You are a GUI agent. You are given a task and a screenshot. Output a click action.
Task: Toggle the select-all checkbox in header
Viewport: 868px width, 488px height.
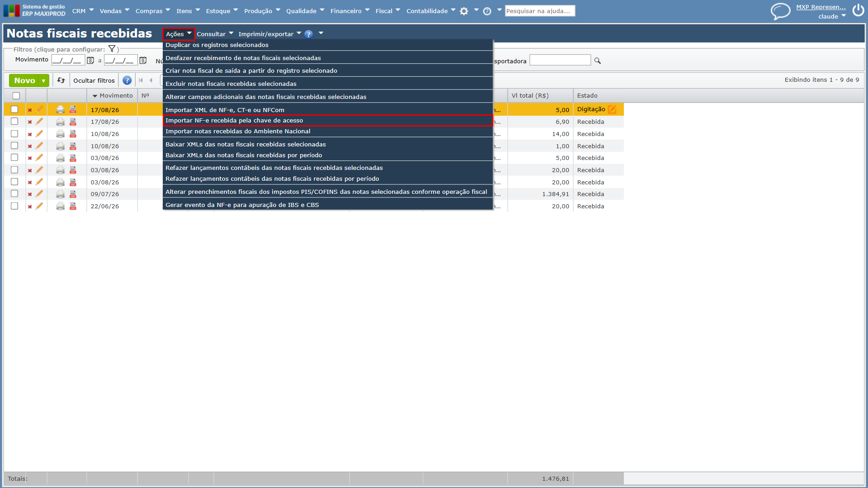(x=16, y=95)
